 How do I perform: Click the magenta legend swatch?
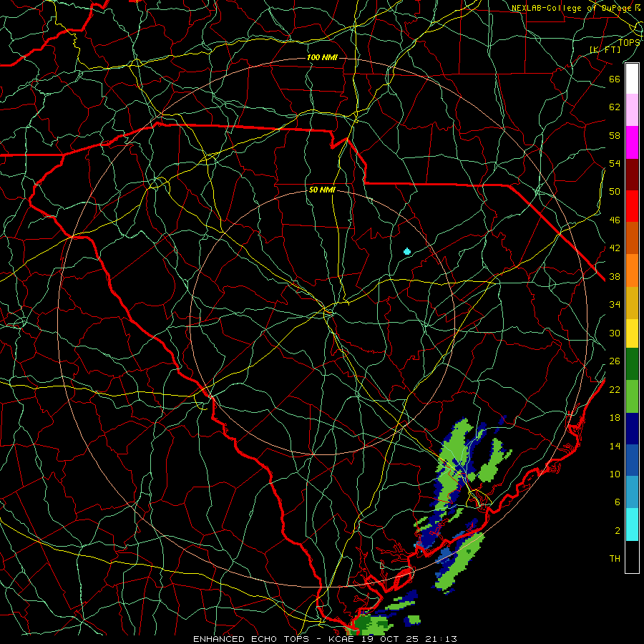[x=632, y=142]
